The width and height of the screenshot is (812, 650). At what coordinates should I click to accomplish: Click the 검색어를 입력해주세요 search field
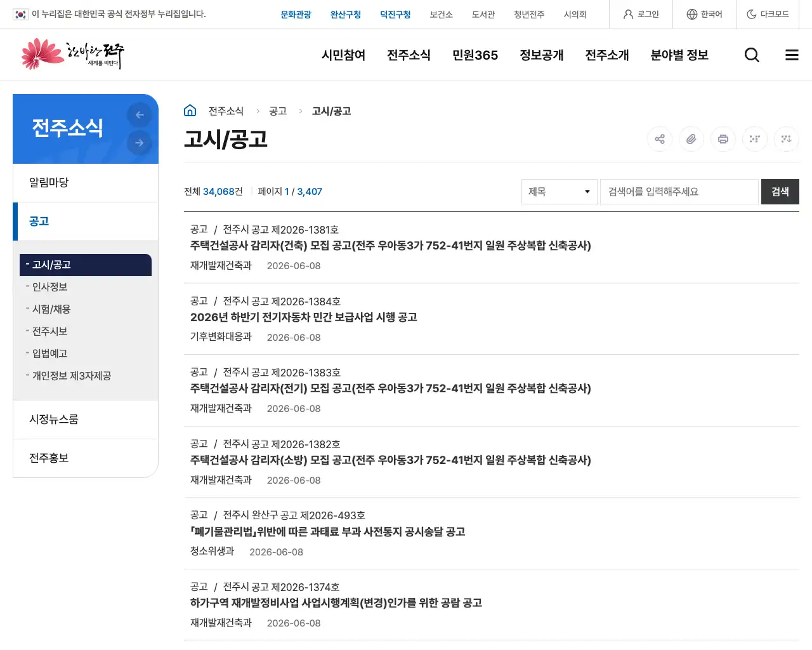tap(679, 192)
